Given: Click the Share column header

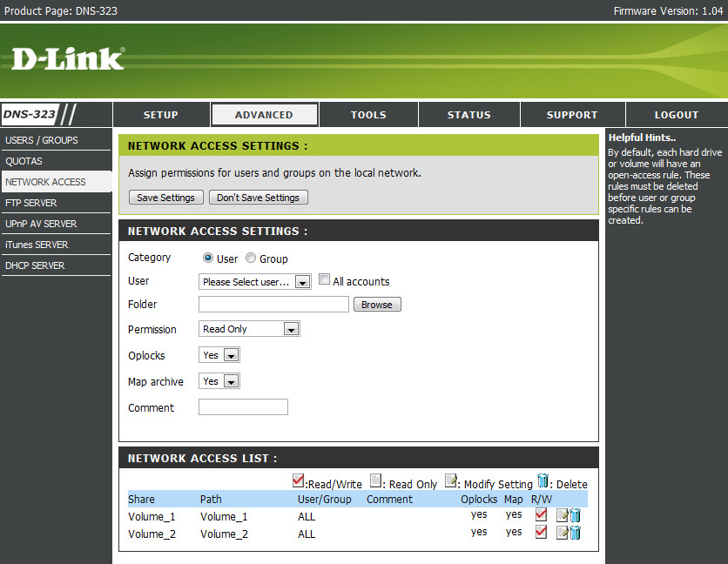Looking at the screenshot, I should (x=141, y=500).
